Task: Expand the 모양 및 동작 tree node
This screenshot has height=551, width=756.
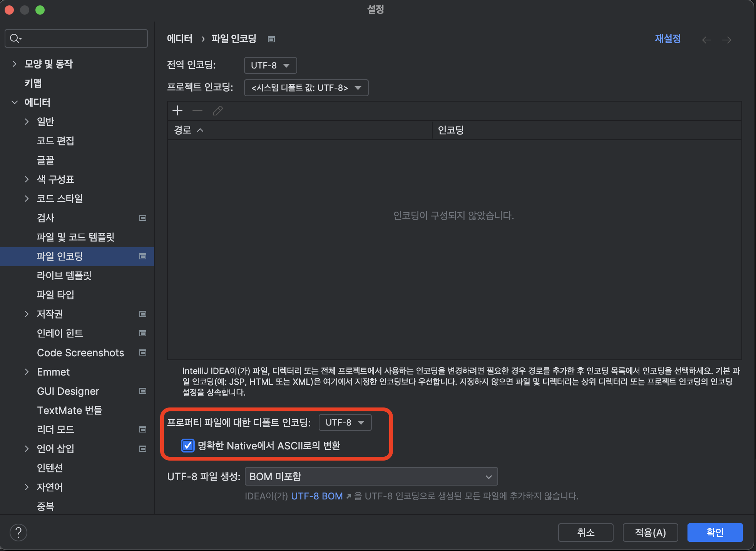Action: click(14, 64)
